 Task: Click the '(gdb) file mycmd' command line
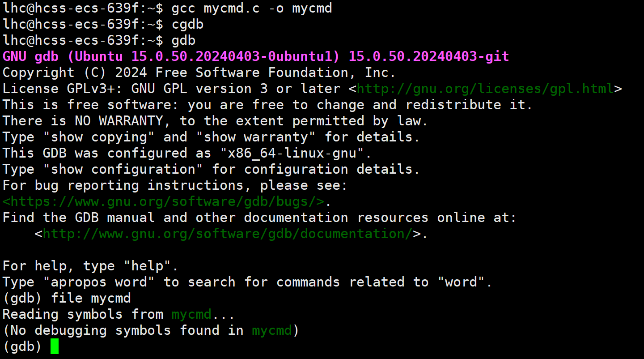click(x=67, y=298)
